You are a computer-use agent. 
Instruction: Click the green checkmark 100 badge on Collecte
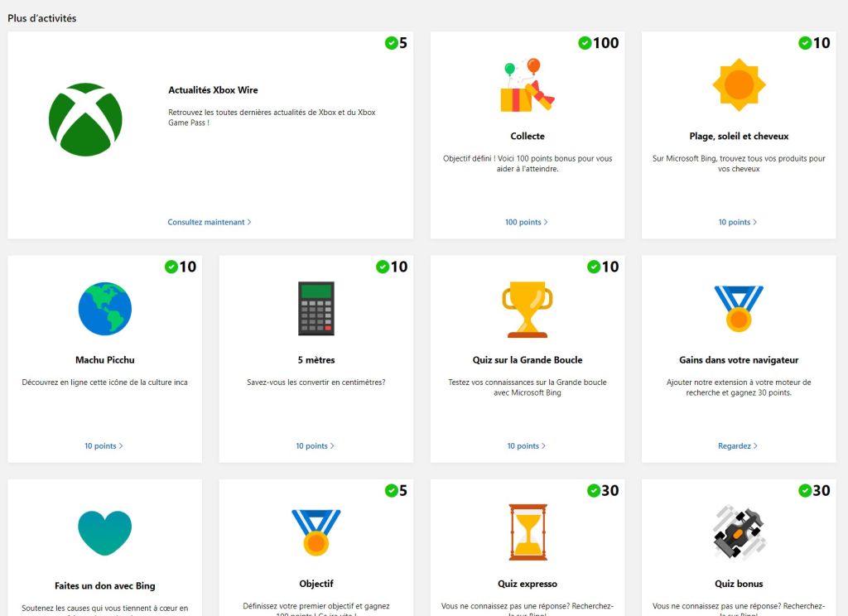click(x=585, y=43)
